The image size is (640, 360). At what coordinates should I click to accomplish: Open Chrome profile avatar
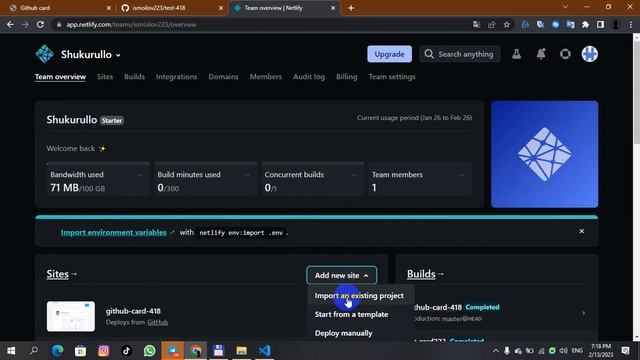(616, 24)
